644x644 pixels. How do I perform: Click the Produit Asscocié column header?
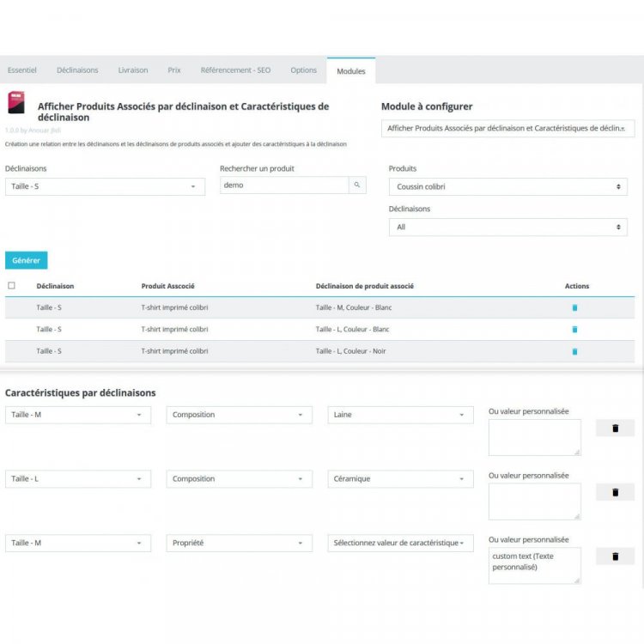(x=168, y=286)
